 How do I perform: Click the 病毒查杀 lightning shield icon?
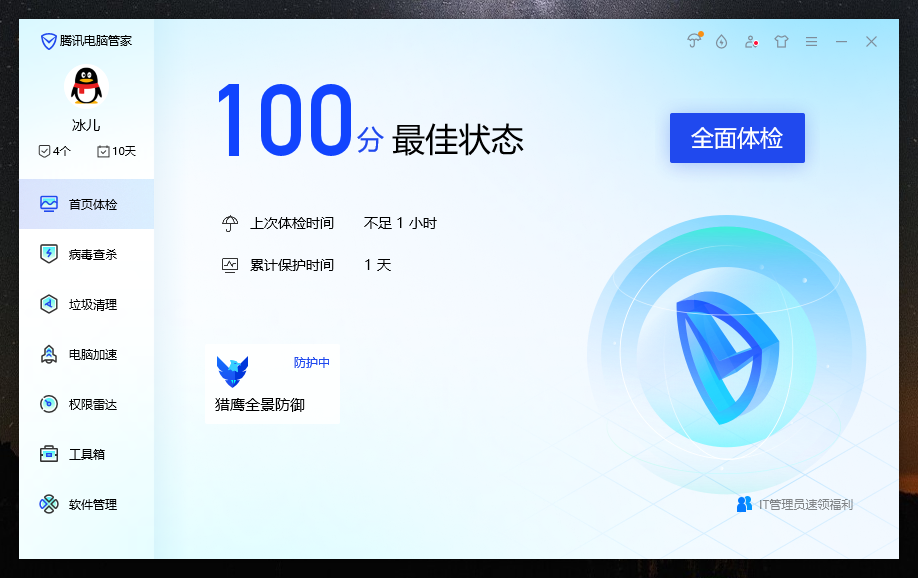point(49,254)
